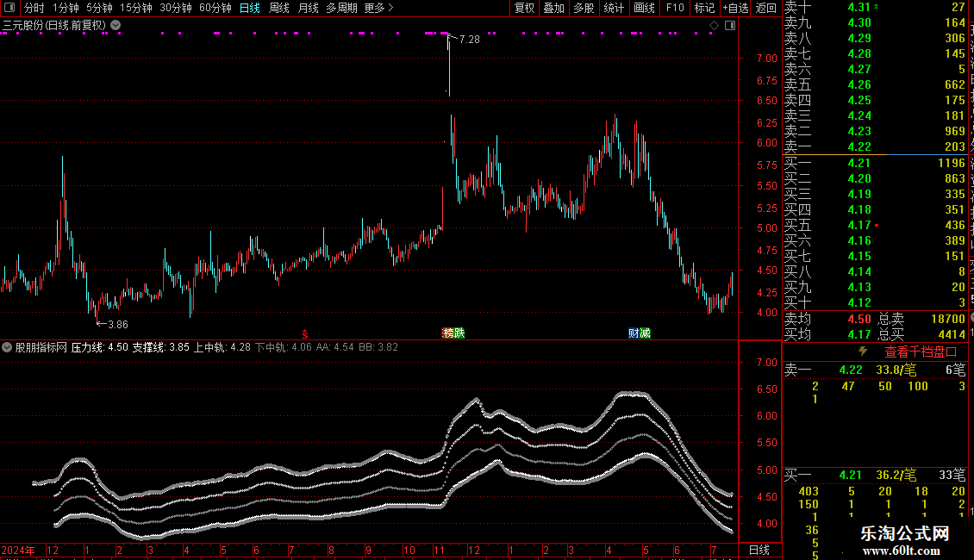The height and width of the screenshot is (560, 974).
Task: Toggle the chart panel layout icon
Action: point(730,26)
